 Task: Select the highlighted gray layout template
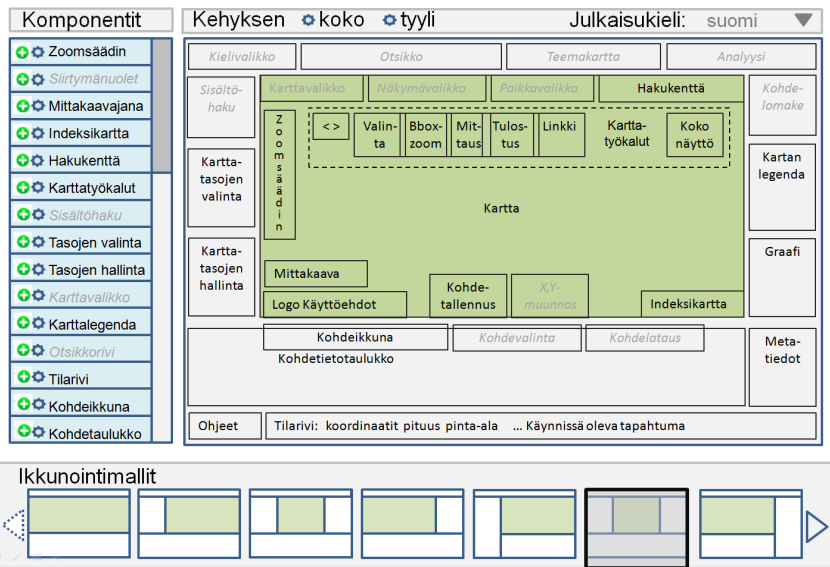point(637,527)
